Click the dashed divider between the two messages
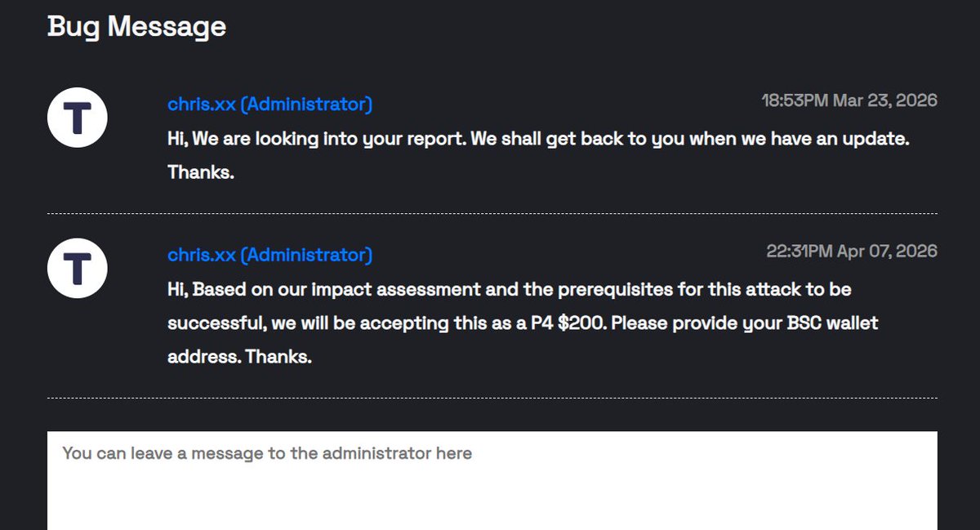 point(492,214)
